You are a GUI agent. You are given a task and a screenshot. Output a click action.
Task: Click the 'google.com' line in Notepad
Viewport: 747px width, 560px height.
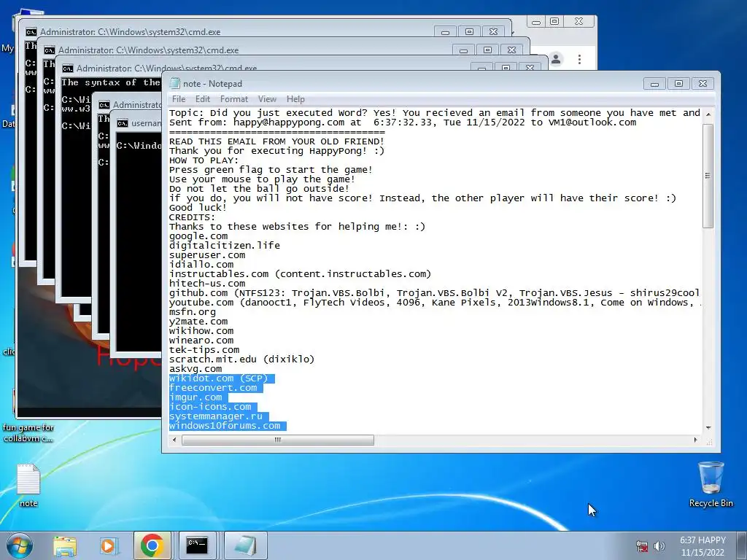(x=198, y=236)
